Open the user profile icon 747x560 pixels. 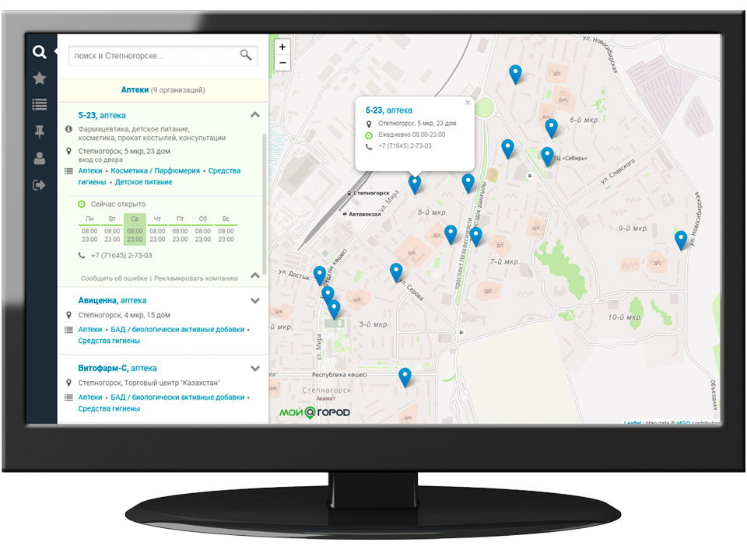(x=40, y=158)
